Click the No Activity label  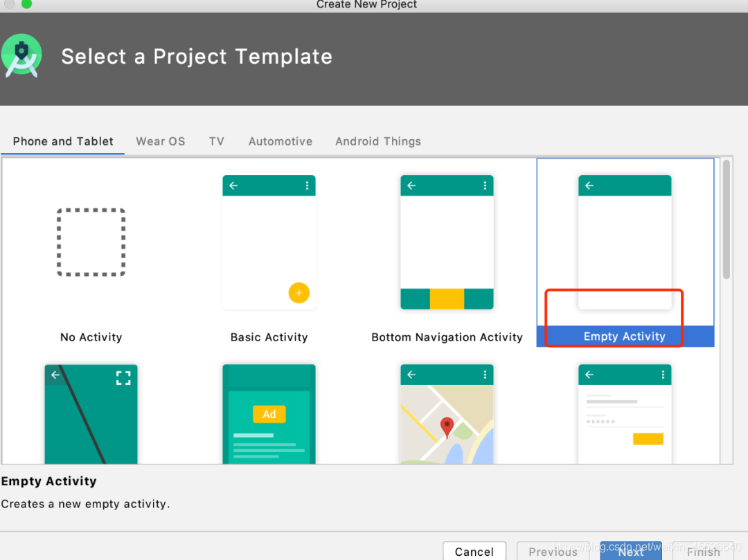click(91, 337)
